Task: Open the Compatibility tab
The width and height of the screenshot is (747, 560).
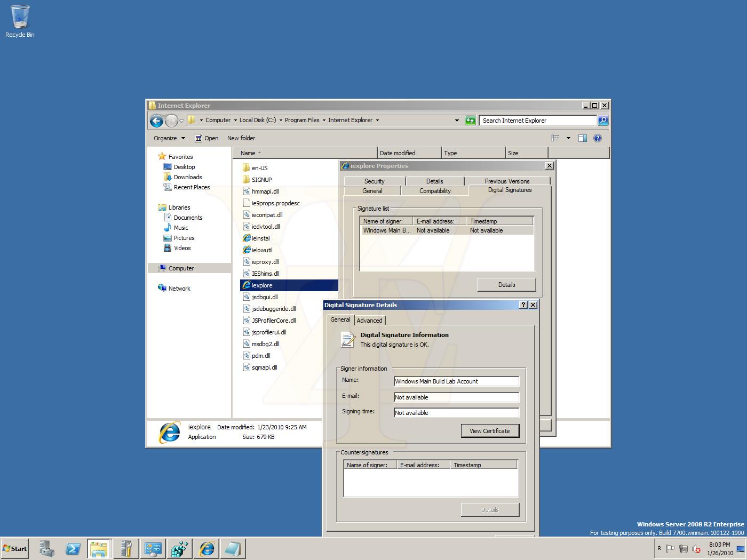Action: click(x=435, y=191)
